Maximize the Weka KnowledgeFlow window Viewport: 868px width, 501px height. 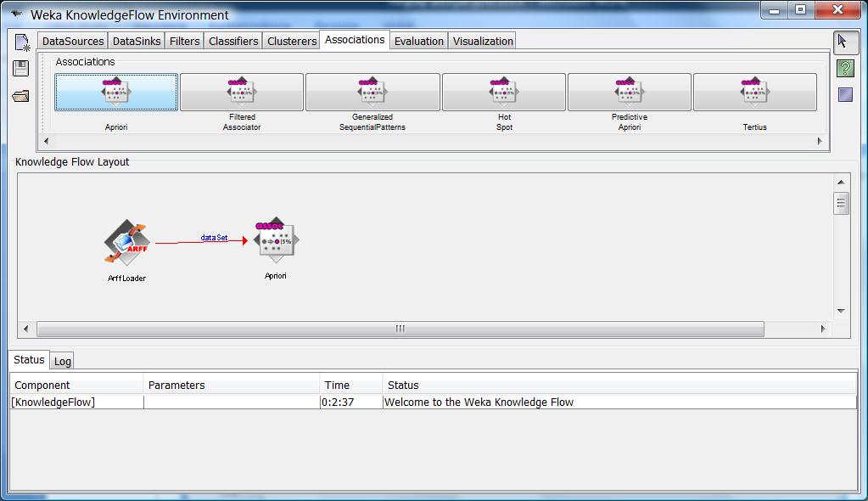pyautogui.click(x=800, y=10)
